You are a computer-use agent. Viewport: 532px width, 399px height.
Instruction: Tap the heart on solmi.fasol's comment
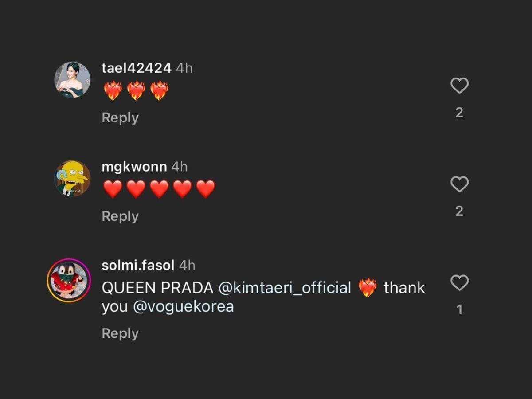[459, 283]
